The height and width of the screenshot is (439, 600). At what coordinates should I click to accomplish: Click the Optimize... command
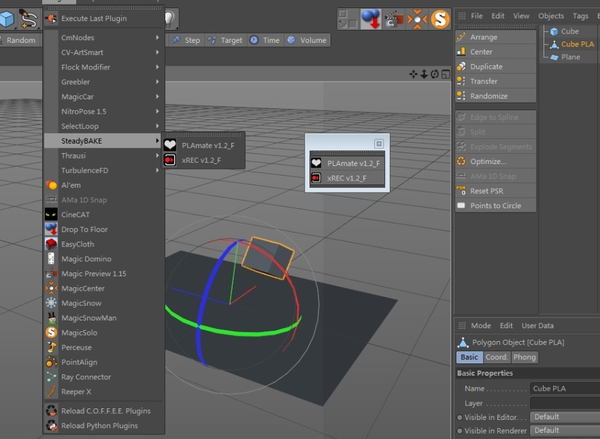[x=488, y=160]
